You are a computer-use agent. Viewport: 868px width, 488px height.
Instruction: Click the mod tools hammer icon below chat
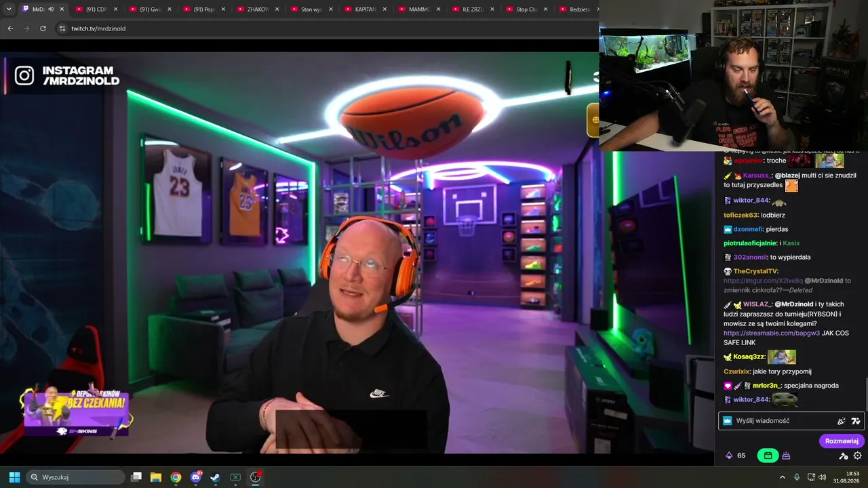844,456
